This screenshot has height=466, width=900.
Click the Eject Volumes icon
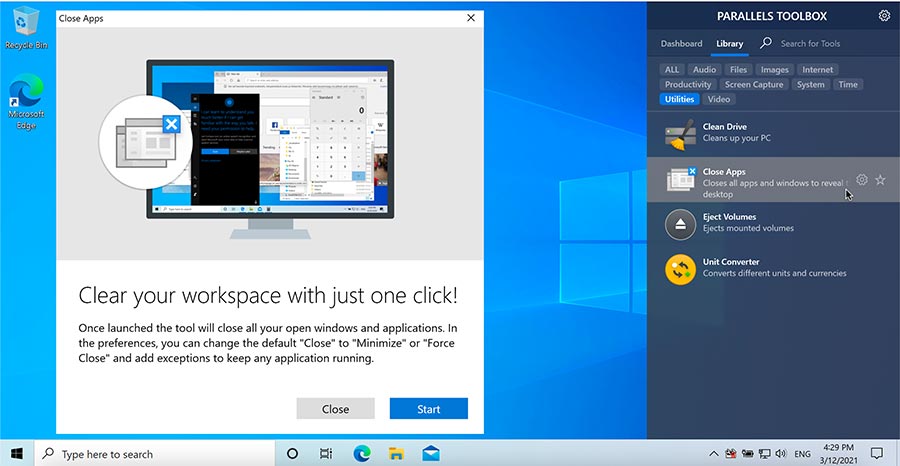pos(681,224)
